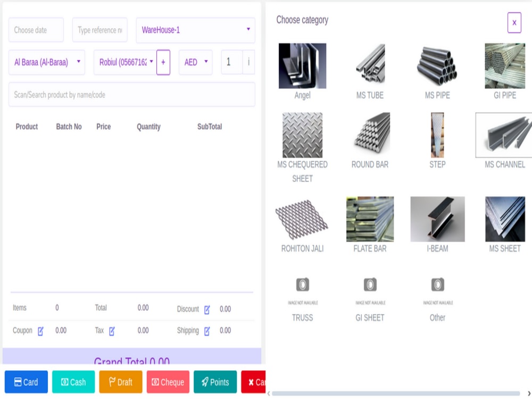532x399 pixels.
Task: Pick the ROHITON JALI mesh image
Action: point(302,219)
